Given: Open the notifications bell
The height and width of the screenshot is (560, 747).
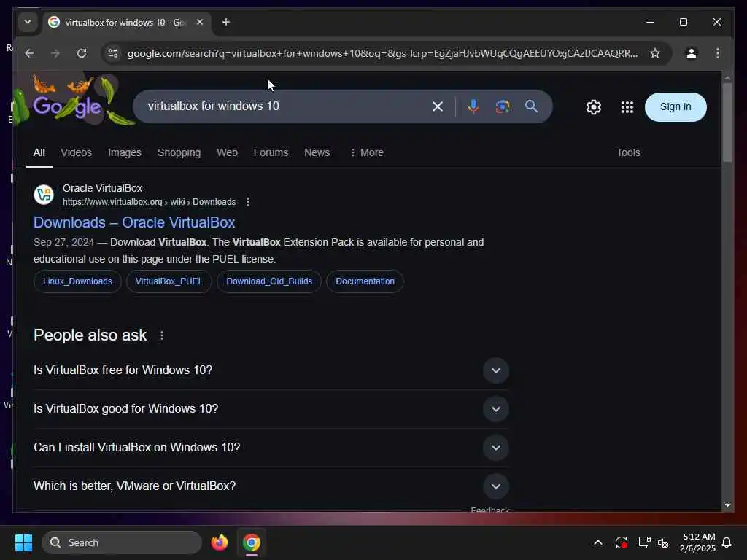Looking at the screenshot, I should pyautogui.click(x=727, y=542).
